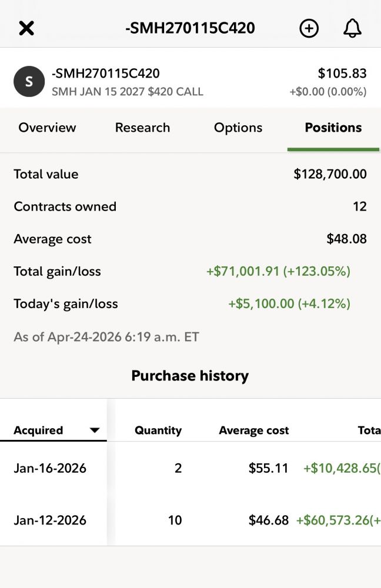Tap Today's gain/loss amount

point(289,304)
